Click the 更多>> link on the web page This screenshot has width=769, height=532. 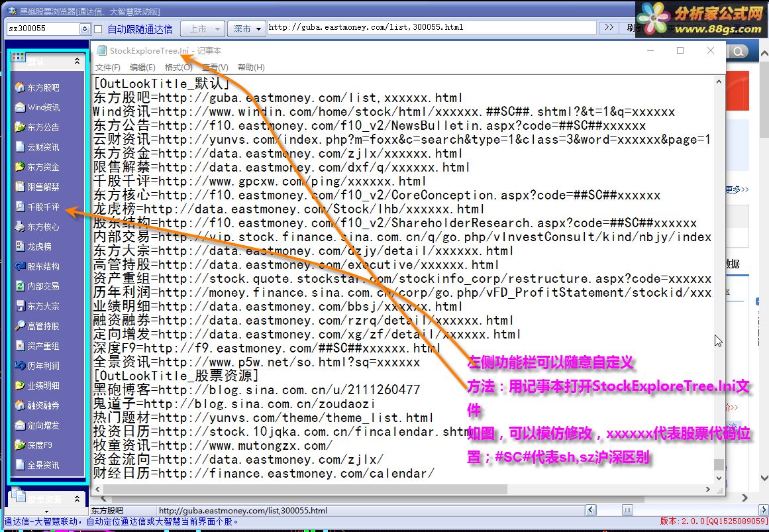737,189
